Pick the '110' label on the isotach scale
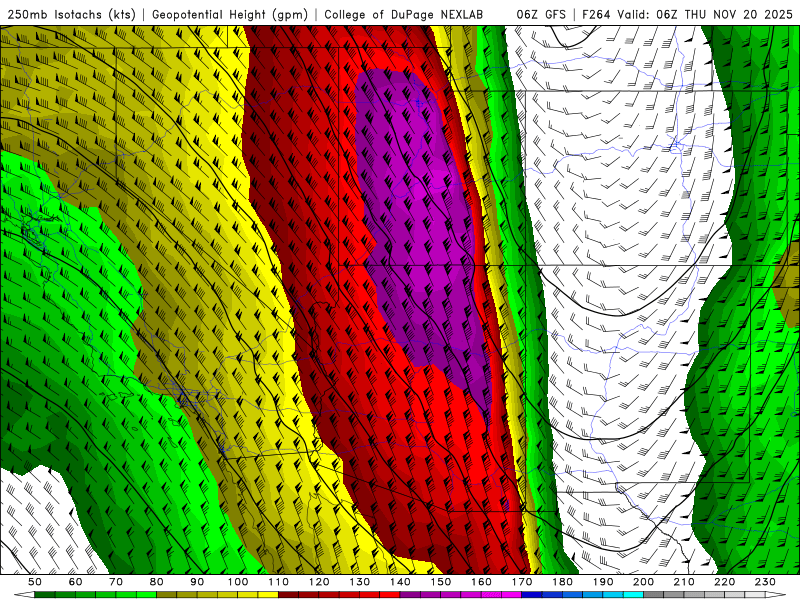Screen dimensions: 800x600 point(279,582)
